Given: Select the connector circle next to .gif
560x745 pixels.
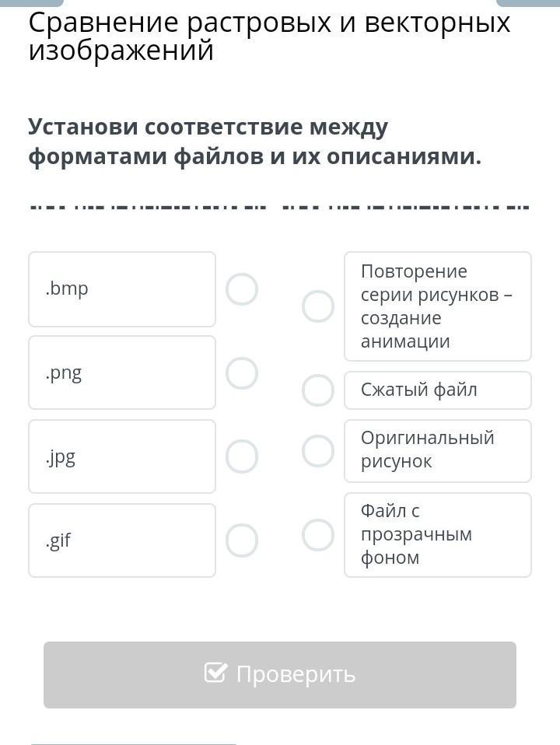Looking at the screenshot, I should click(242, 540).
